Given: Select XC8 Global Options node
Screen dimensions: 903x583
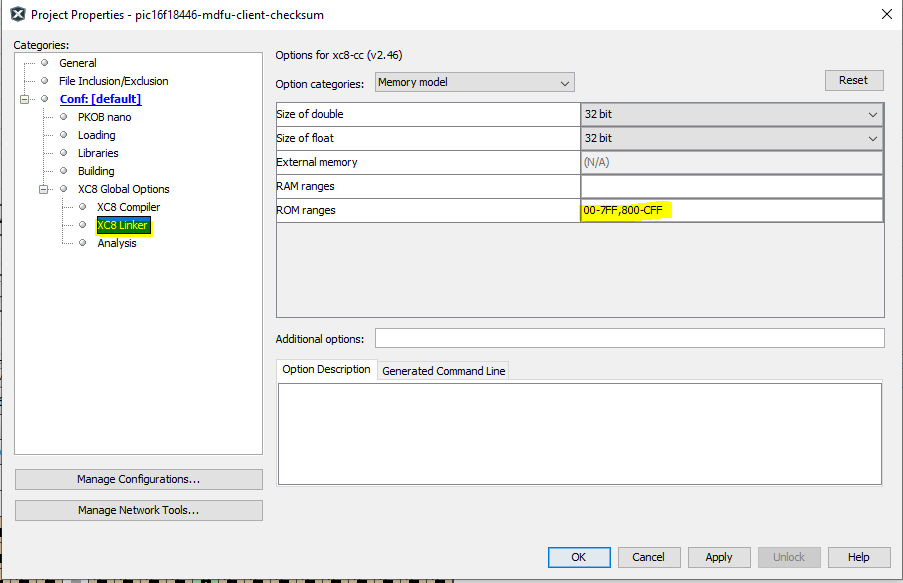Looking at the screenshot, I should click(123, 189).
